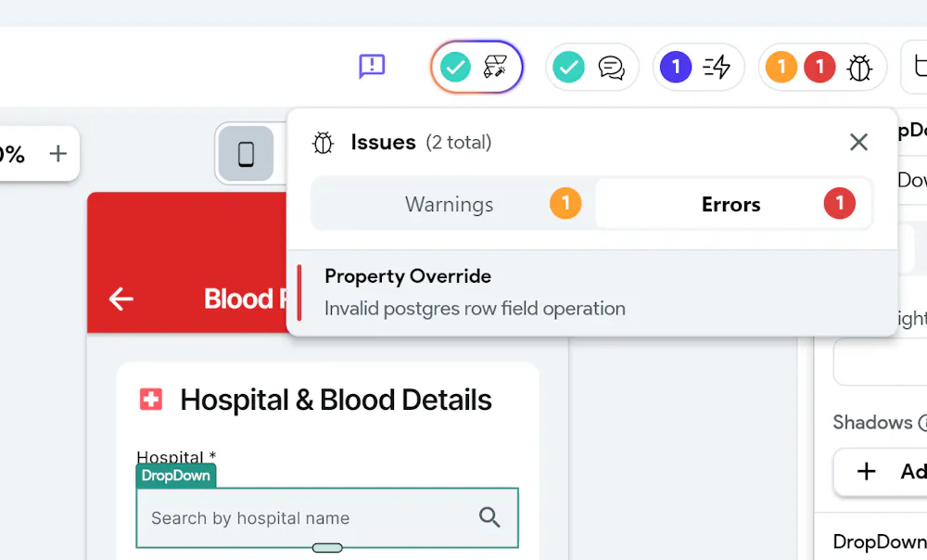
Task: Click the Hospital * field label
Action: pyautogui.click(x=176, y=456)
